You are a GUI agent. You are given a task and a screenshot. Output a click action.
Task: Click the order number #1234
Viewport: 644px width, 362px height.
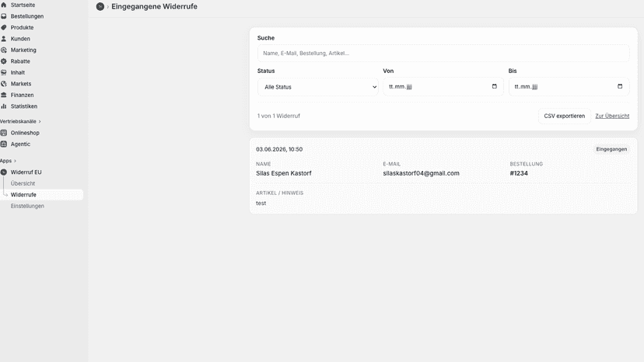click(x=519, y=173)
